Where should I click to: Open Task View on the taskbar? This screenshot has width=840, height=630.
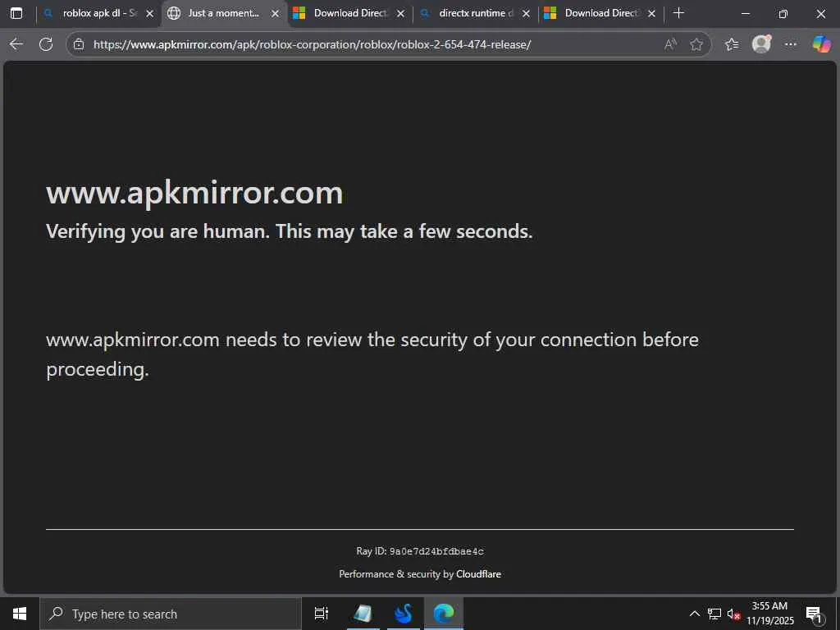322,614
